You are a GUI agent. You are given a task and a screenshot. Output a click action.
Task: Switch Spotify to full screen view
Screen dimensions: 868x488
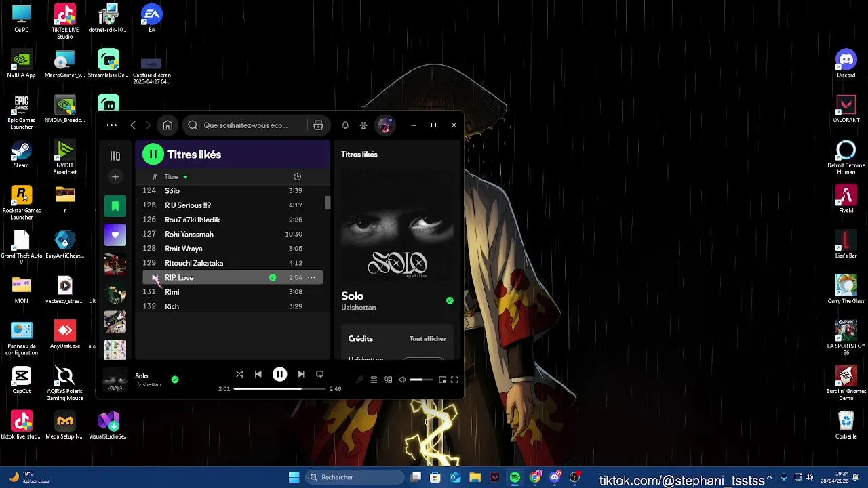coord(454,380)
